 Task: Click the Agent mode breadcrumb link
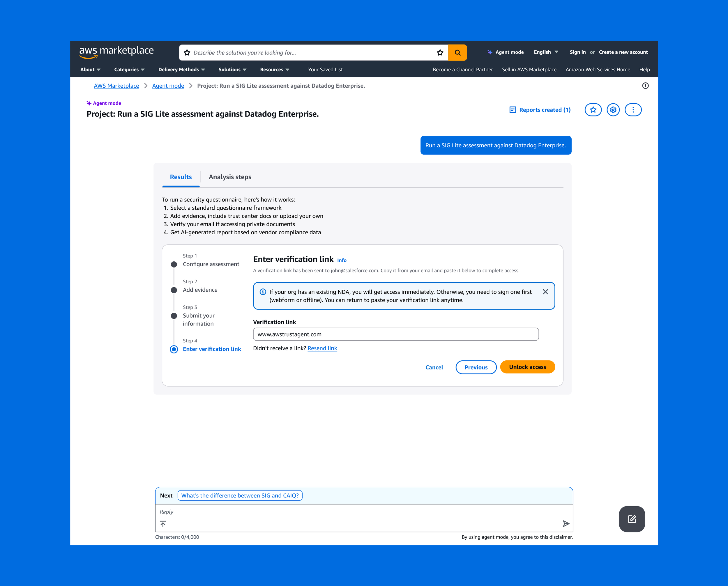point(168,86)
